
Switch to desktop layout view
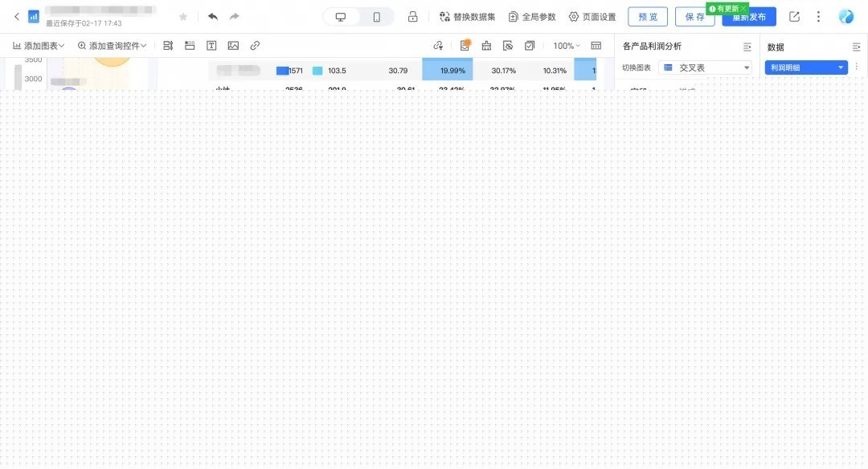tap(341, 17)
